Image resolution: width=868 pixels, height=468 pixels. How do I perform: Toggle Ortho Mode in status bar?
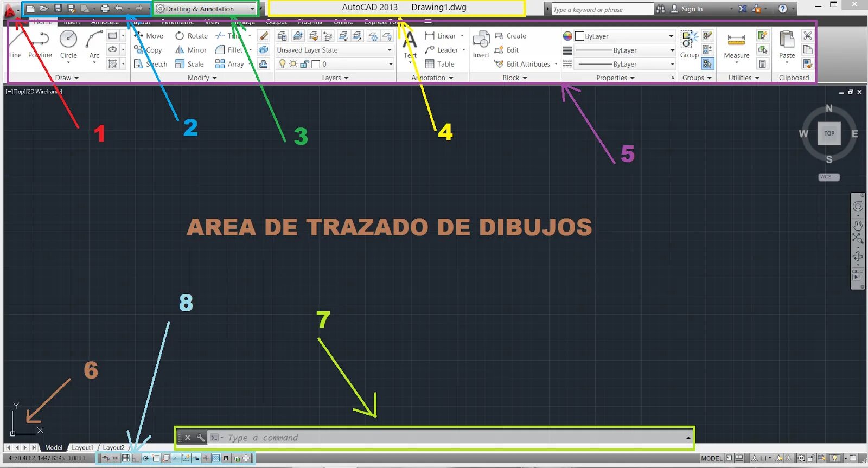[x=136, y=458]
